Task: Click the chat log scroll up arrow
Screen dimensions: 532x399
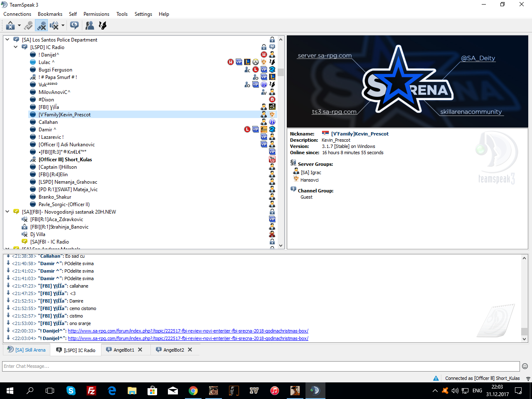Action: (x=524, y=258)
